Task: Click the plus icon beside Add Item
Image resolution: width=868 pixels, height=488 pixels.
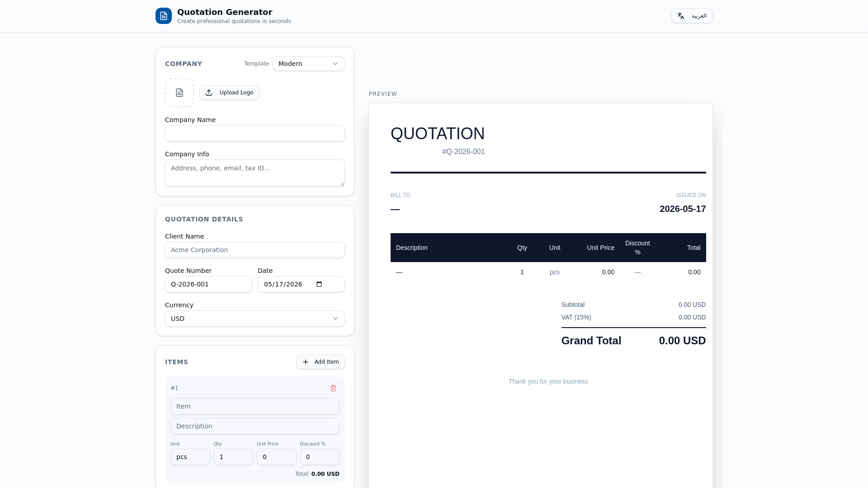Action: point(306,362)
